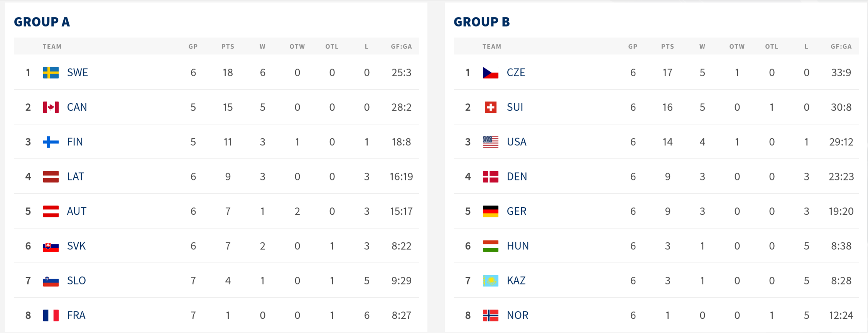
Task: Select the Finland flag icon
Action: click(x=51, y=142)
